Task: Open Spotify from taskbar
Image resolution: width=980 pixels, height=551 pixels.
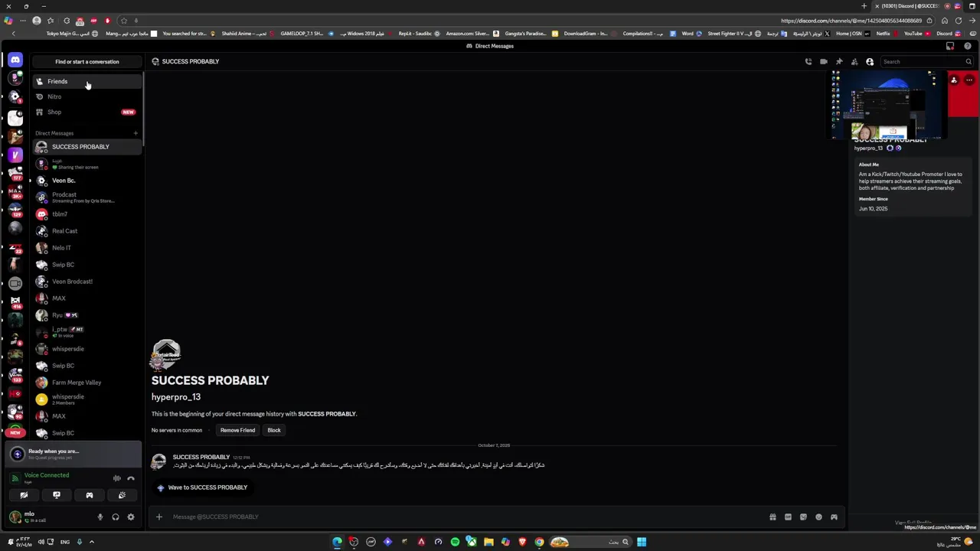Action: [455, 542]
